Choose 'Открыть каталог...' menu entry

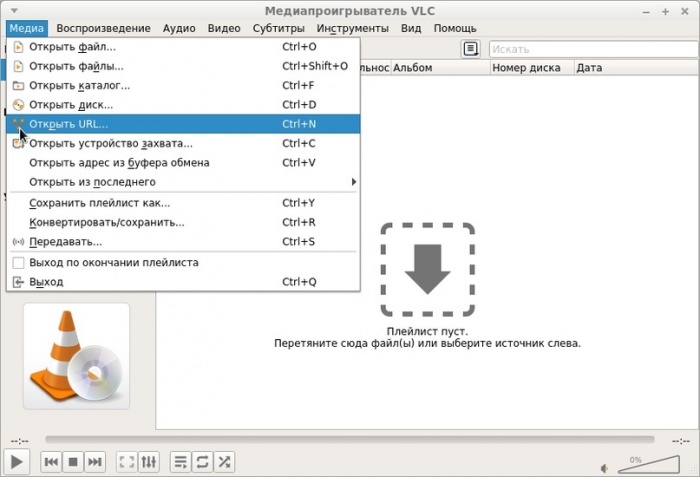[x=183, y=85]
